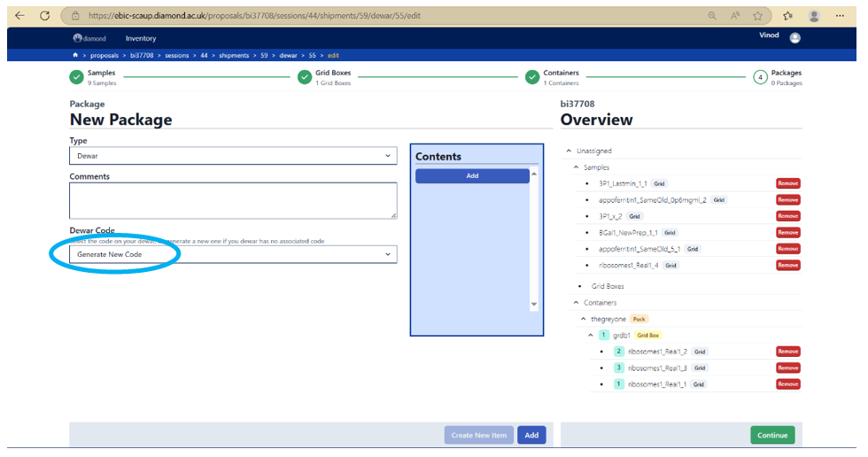Select the Grid Boxes tree item
868x457 pixels.
(x=608, y=287)
